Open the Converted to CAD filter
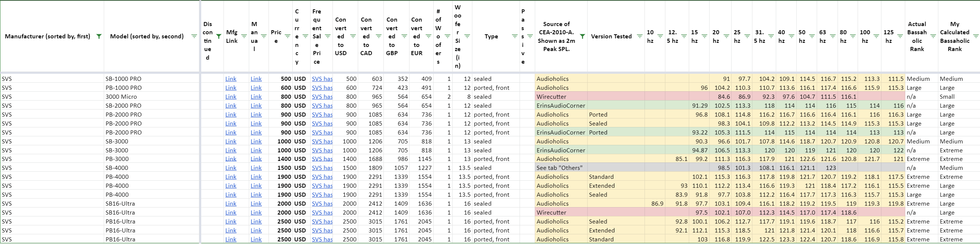 [379, 37]
